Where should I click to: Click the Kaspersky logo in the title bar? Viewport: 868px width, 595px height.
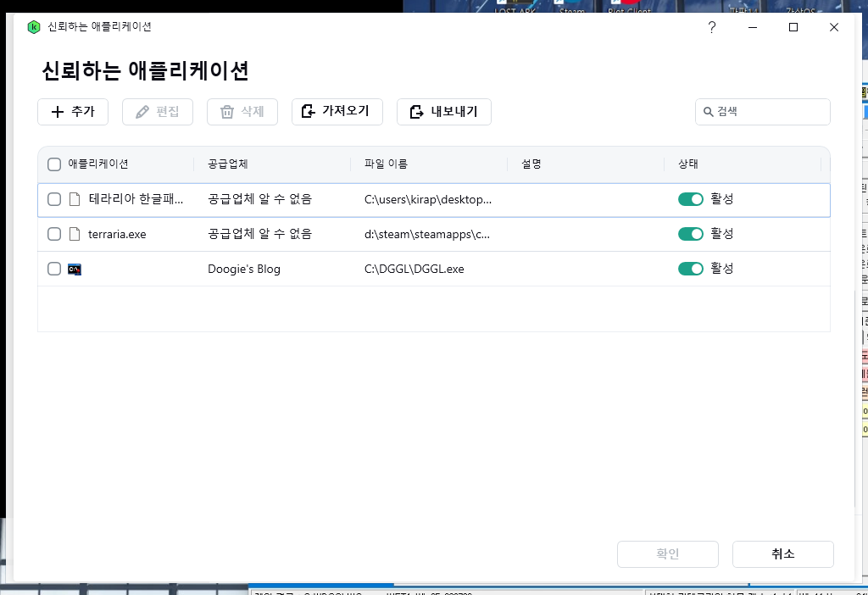coord(34,26)
